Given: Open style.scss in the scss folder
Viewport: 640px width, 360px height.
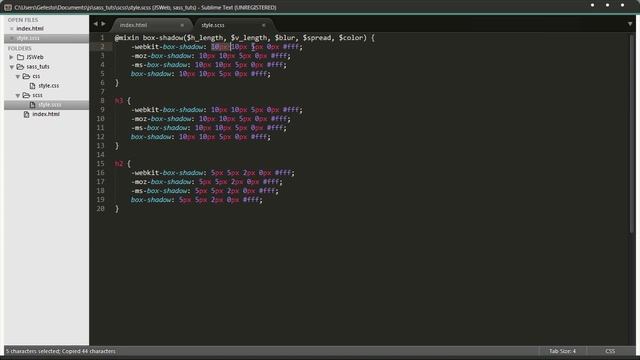Looking at the screenshot, I should click(50, 105).
